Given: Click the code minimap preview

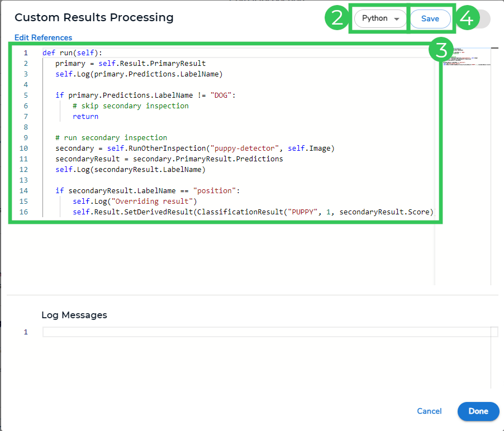Looking at the screenshot, I should 467,57.
